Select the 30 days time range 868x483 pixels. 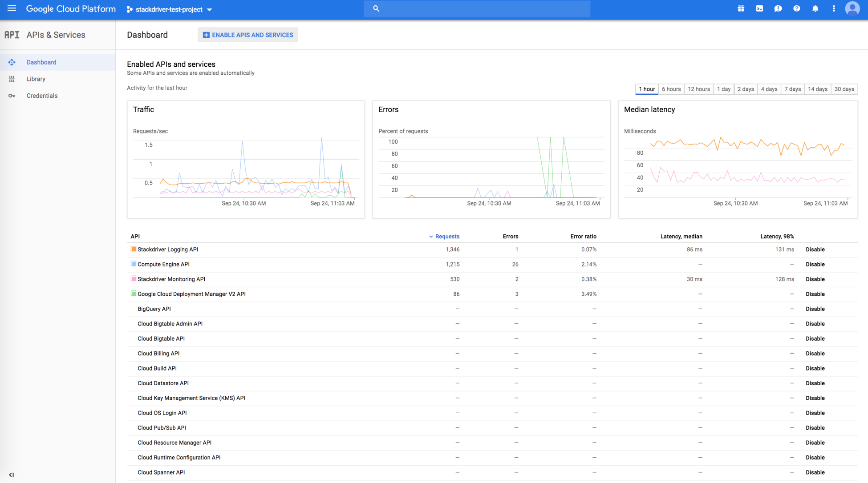click(x=844, y=89)
